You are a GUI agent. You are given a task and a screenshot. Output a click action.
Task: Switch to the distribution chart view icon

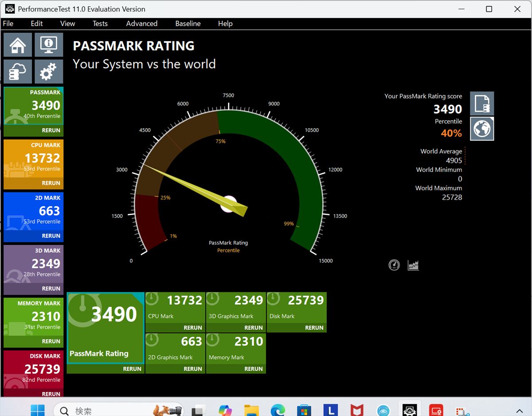point(413,265)
